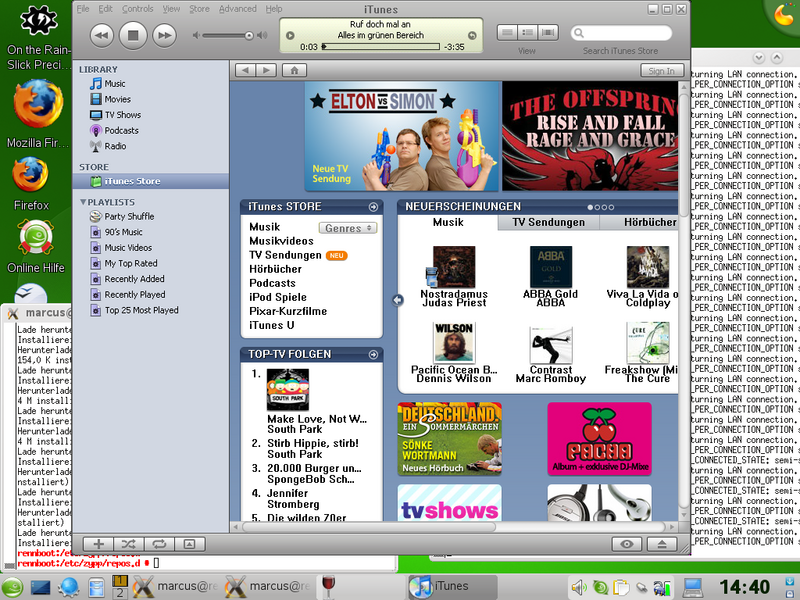This screenshot has width=800, height=600.
Task: Expand the Top-TV Folgen arrow
Action: (372, 354)
